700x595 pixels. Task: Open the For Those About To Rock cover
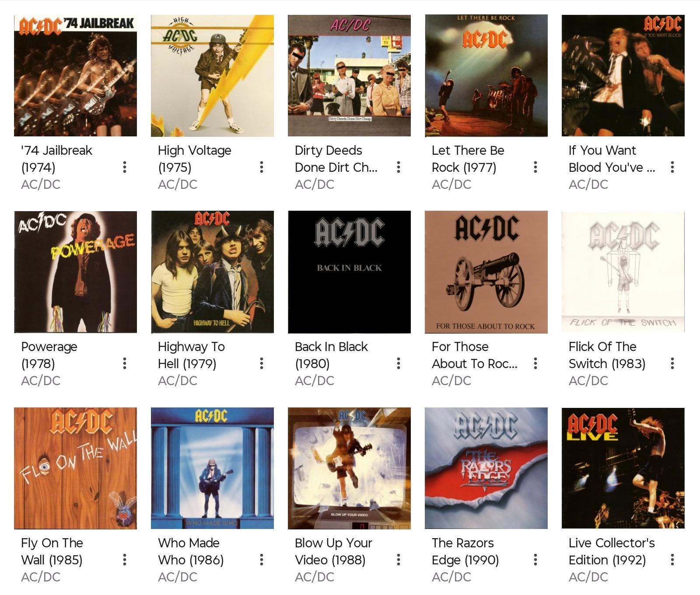486,272
